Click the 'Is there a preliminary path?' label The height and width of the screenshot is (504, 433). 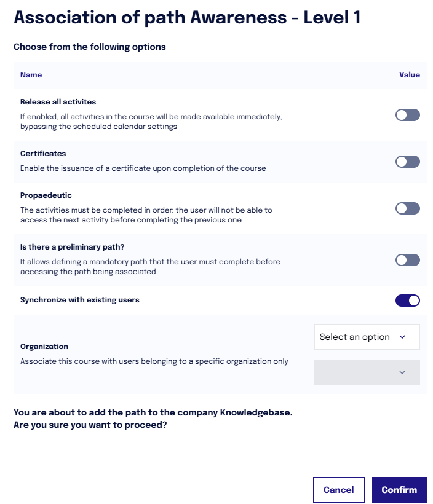pos(72,247)
